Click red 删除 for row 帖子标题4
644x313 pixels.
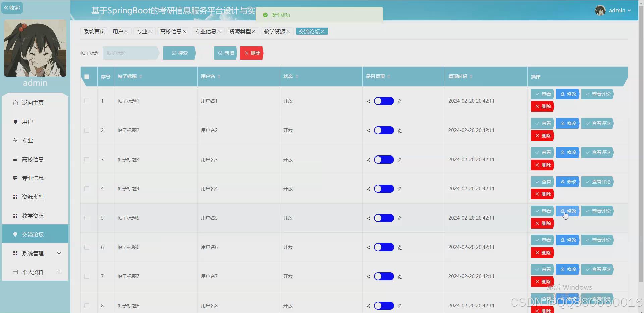tap(543, 194)
